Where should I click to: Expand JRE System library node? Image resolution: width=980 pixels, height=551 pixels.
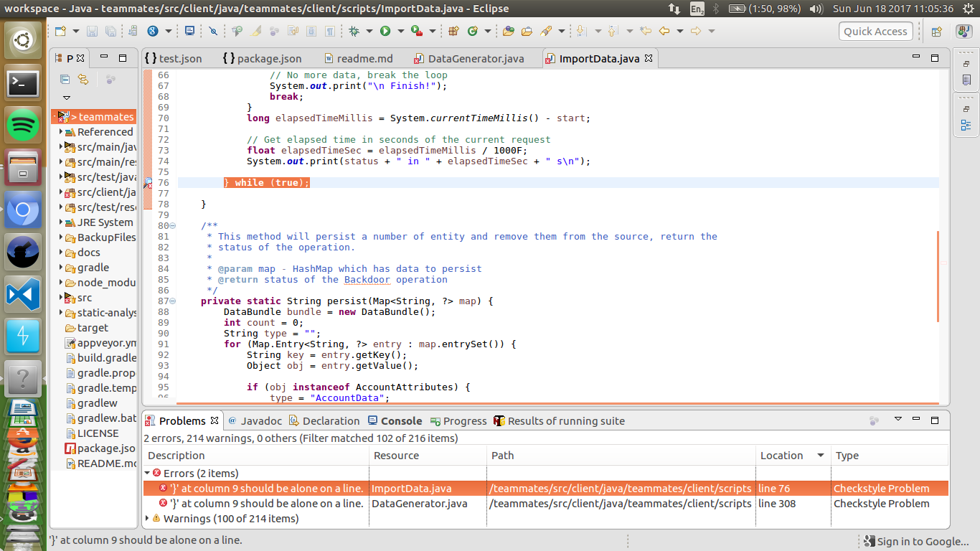point(61,222)
